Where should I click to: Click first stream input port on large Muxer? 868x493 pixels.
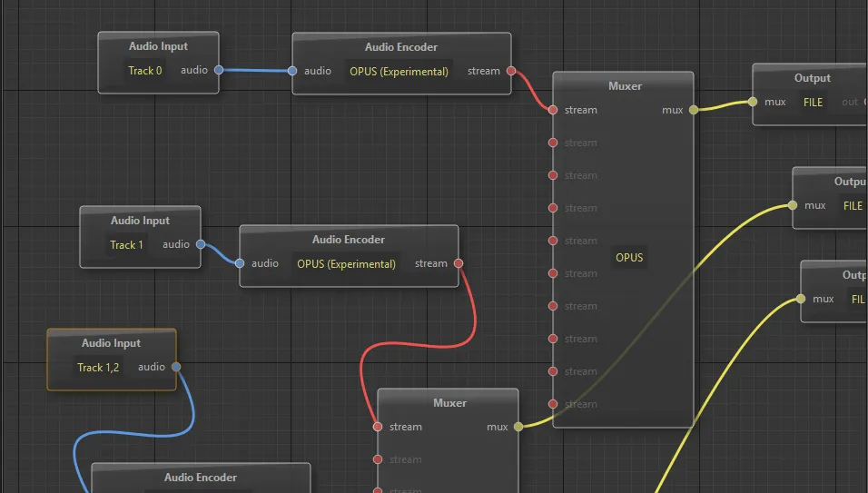[x=552, y=110]
